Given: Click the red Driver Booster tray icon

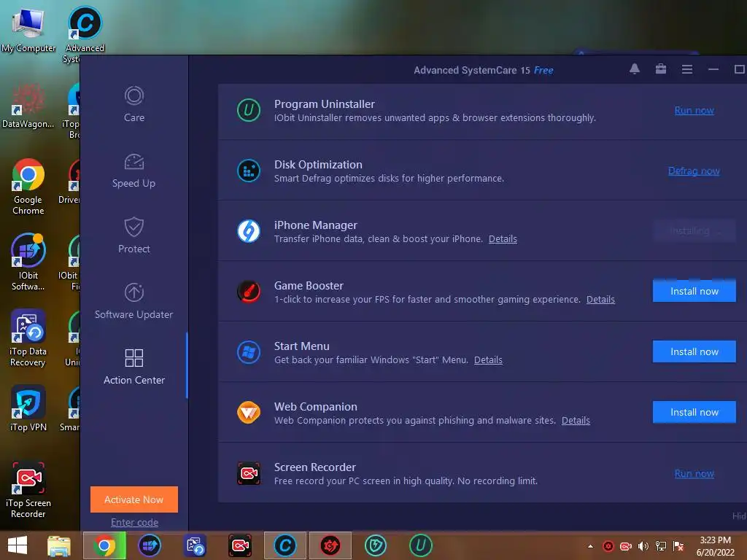Looking at the screenshot, I should click(608, 546).
